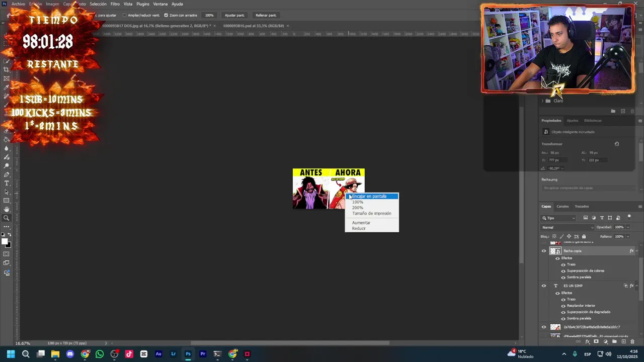Click the Rellenar pant. button
Image resolution: width=644 pixels, height=362 pixels.
coord(266,15)
